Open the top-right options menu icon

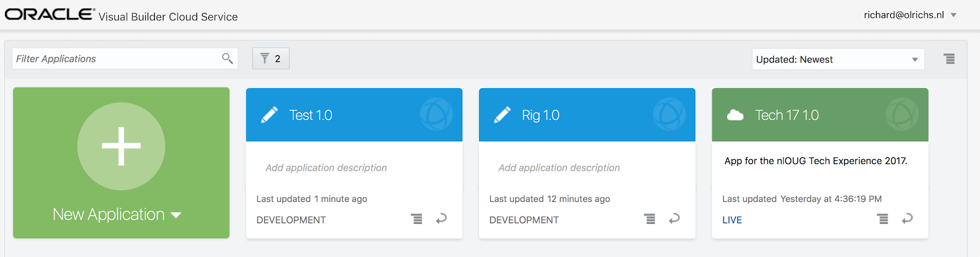[949, 59]
